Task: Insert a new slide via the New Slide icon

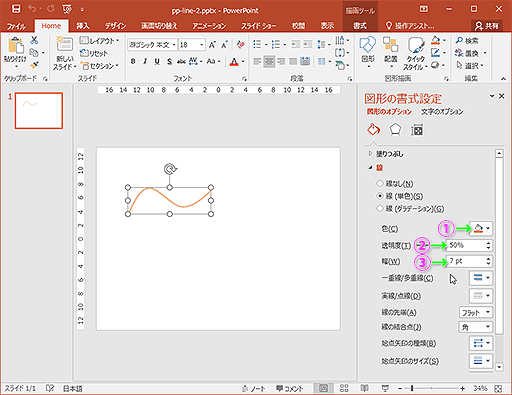Action: 64,45
